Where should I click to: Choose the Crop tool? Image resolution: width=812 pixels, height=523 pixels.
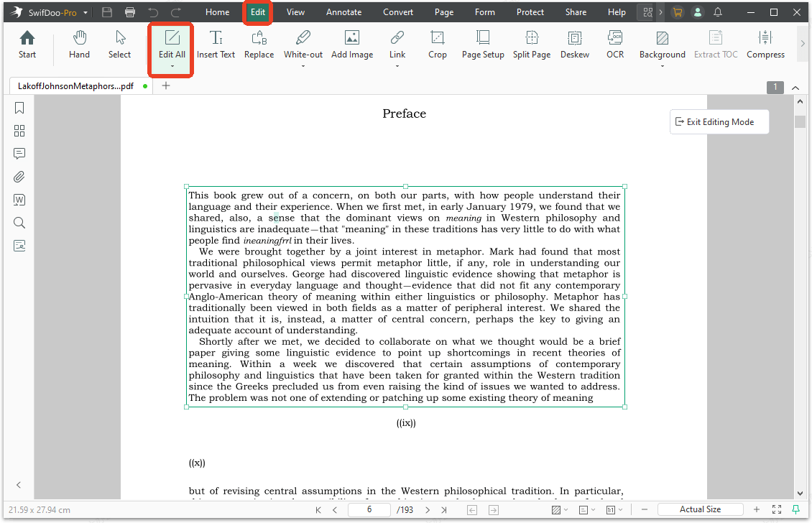click(437, 45)
